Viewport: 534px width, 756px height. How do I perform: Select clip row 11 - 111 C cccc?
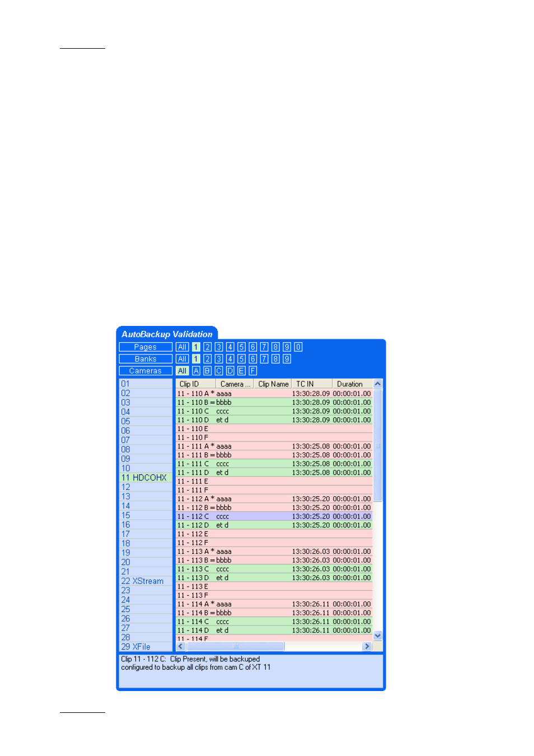click(x=274, y=464)
